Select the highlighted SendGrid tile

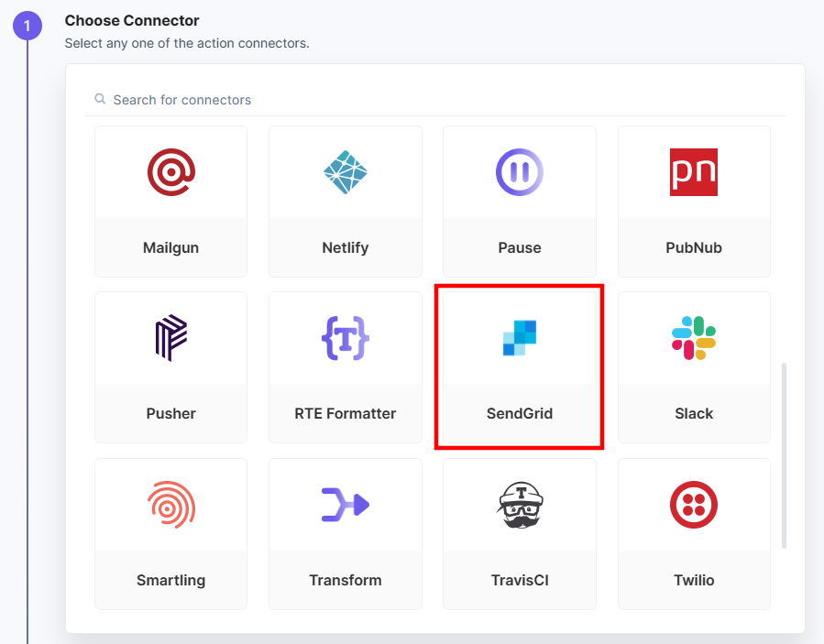(x=519, y=366)
